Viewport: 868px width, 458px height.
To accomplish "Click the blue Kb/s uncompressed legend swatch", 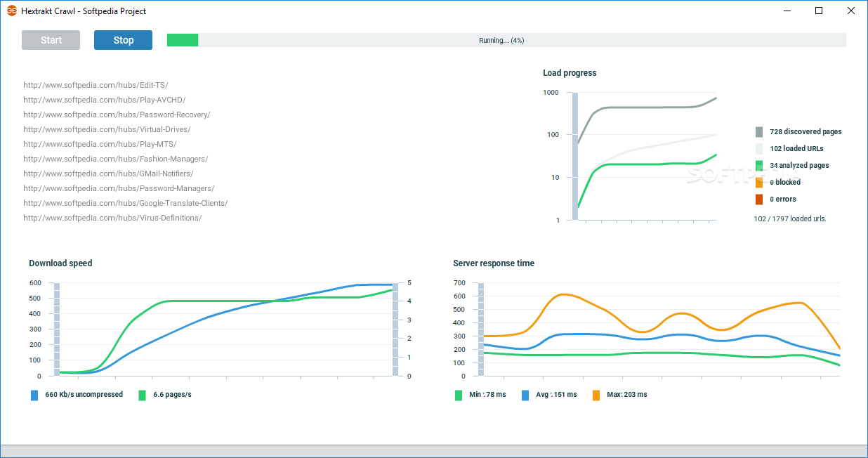I will (34, 395).
